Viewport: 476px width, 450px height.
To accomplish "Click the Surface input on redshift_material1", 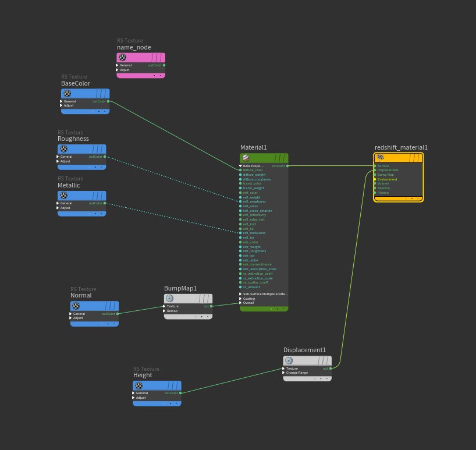I will 375,166.
